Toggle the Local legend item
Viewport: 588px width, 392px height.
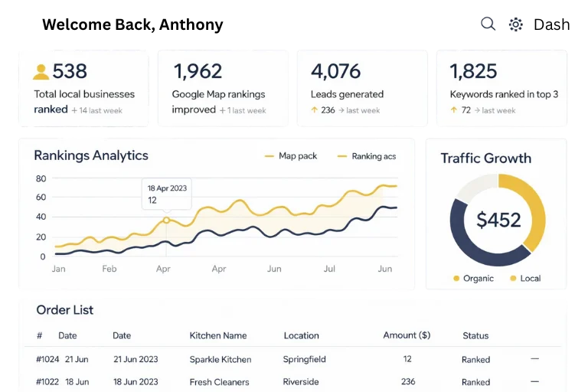pyautogui.click(x=525, y=279)
